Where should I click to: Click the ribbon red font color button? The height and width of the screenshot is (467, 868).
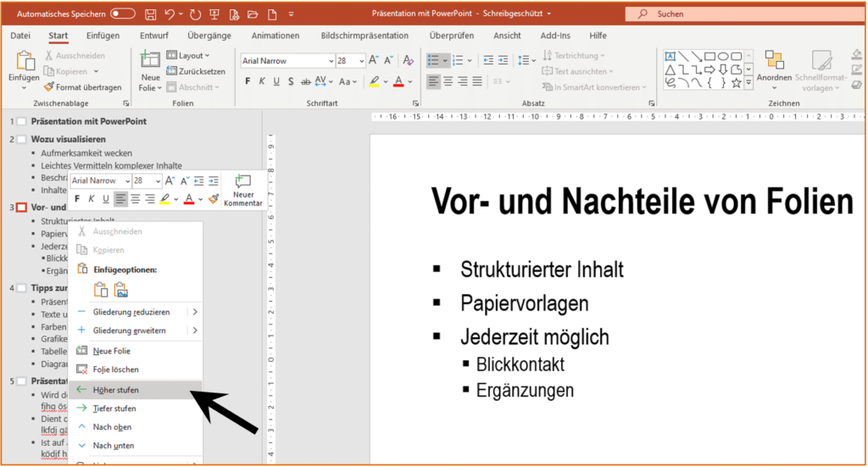click(398, 81)
